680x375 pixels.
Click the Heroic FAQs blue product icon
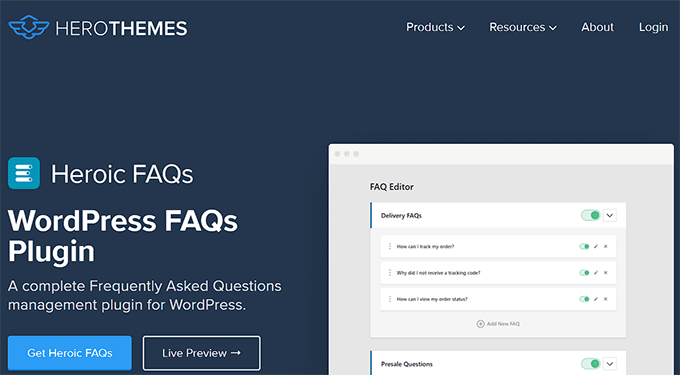(x=24, y=173)
